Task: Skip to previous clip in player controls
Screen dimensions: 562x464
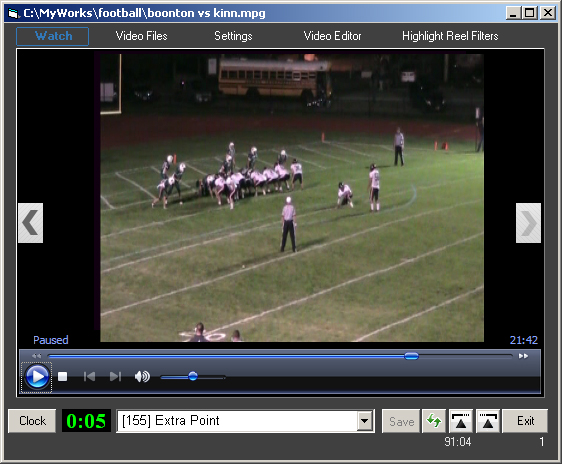Action: pos(89,377)
